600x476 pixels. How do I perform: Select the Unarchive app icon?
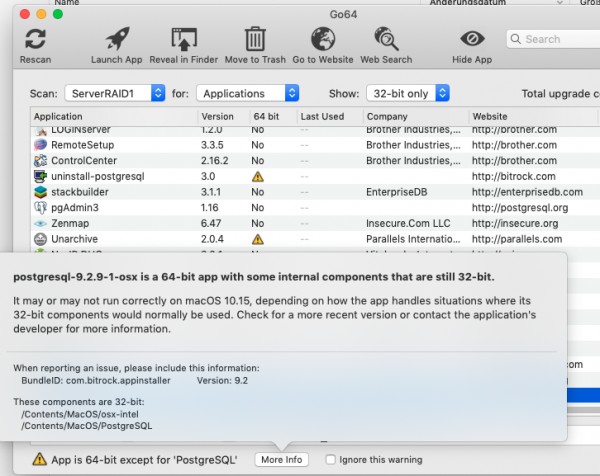click(40, 239)
